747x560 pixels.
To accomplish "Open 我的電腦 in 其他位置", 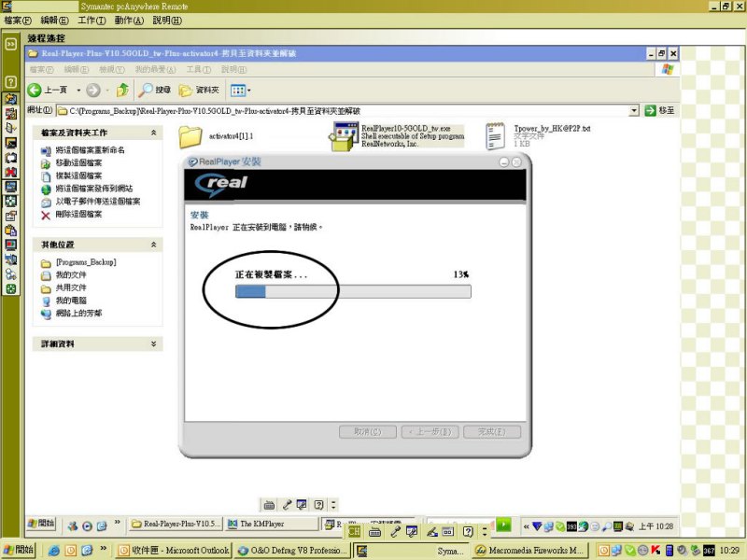I will (71, 301).
